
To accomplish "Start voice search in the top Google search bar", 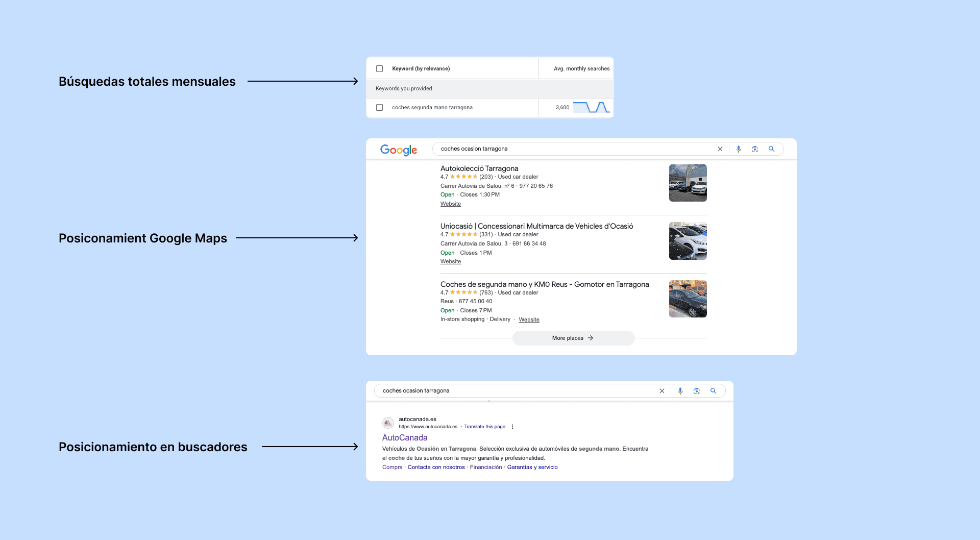I will (x=739, y=149).
